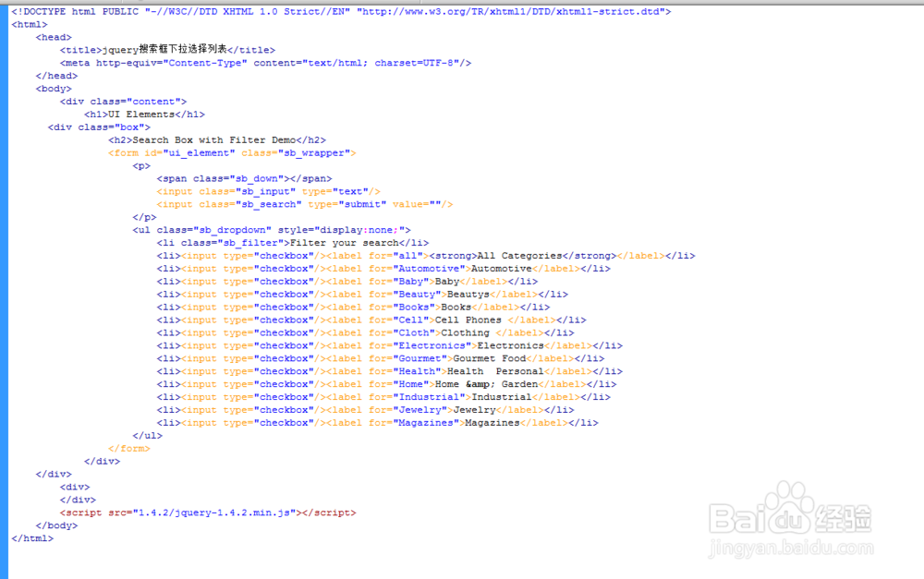
Task: Click the div class="box" line
Action: click(99, 127)
